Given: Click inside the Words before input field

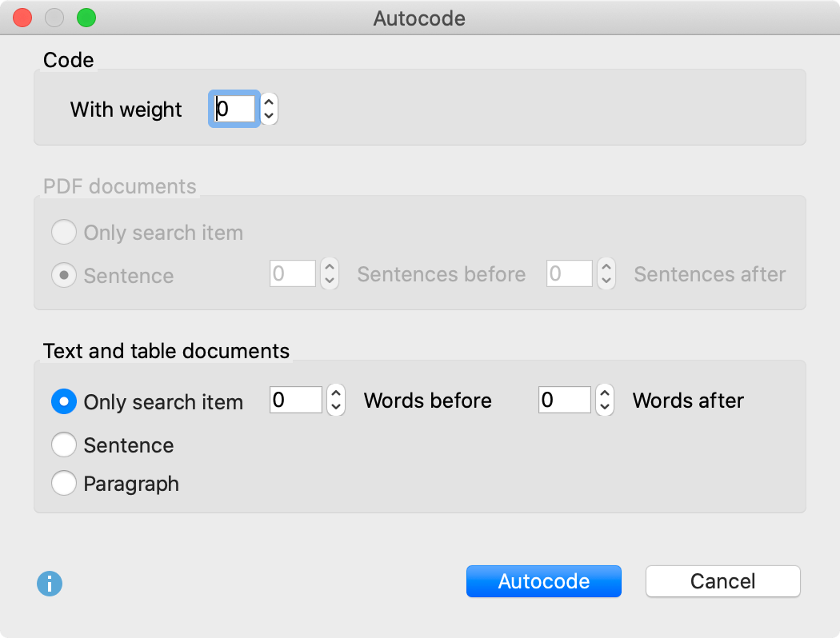Looking at the screenshot, I should coord(295,400).
